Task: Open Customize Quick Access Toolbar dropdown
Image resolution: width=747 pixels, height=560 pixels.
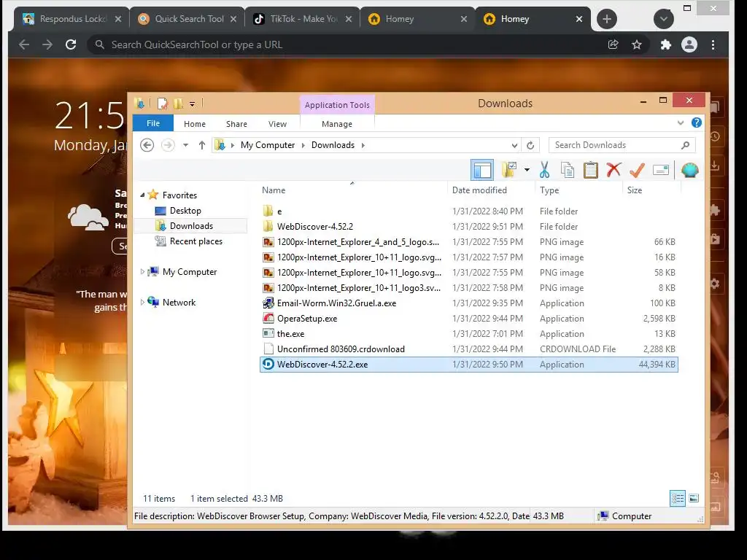Action: tap(192, 104)
